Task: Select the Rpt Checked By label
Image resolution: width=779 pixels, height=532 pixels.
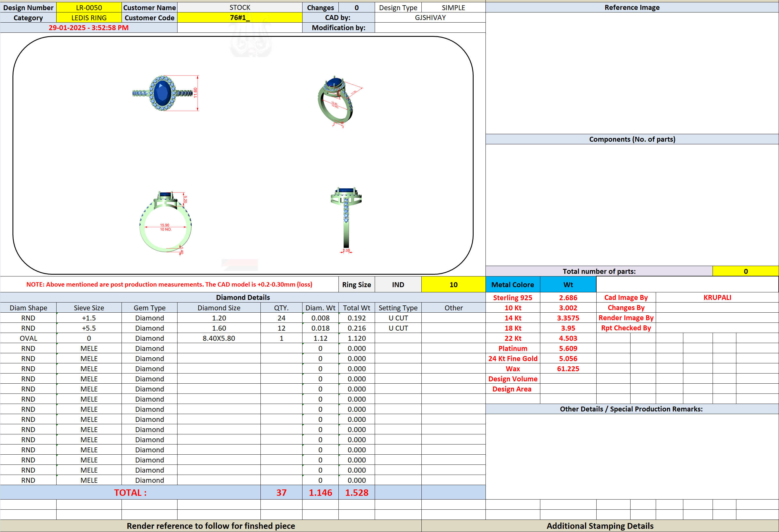Action: [626, 328]
